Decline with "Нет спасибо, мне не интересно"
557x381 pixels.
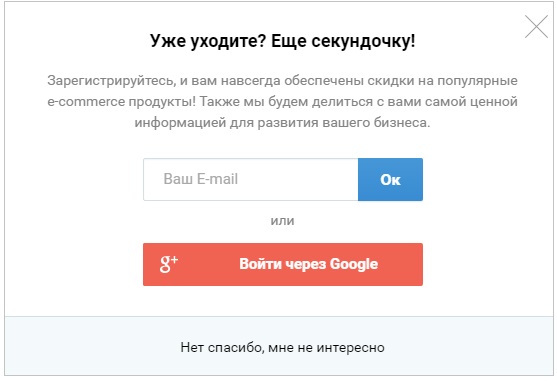pos(282,347)
